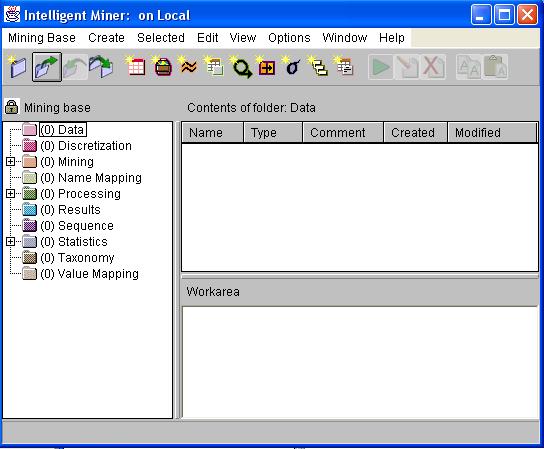Open the Options menu
The width and height of the screenshot is (544, 449).
click(x=289, y=37)
